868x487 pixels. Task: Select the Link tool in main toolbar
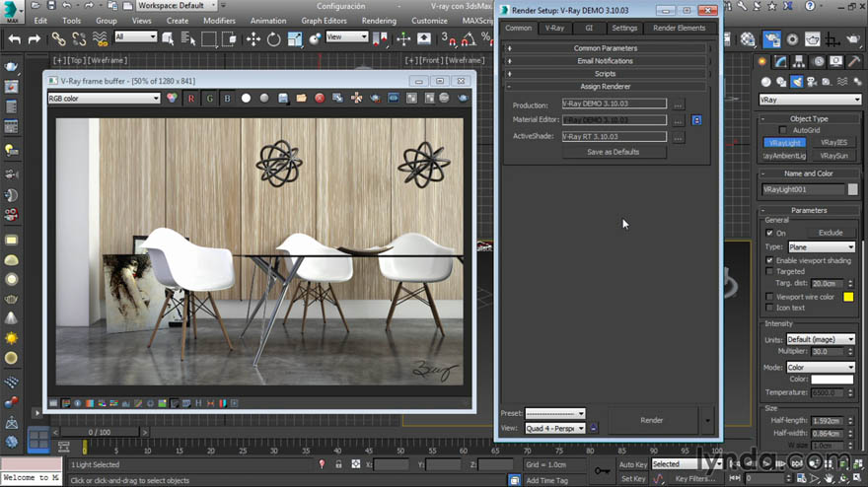[58, 38]
